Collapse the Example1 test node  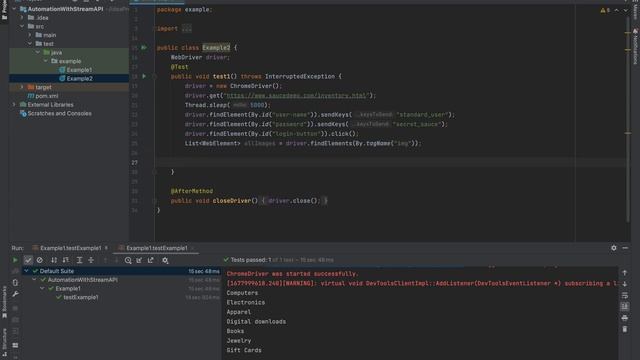42,289
